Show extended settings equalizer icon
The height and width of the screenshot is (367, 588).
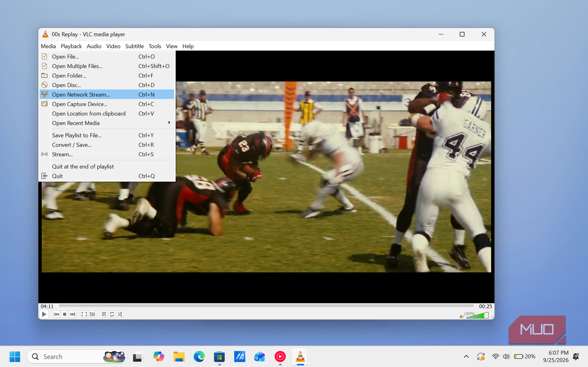coord(92,314)
